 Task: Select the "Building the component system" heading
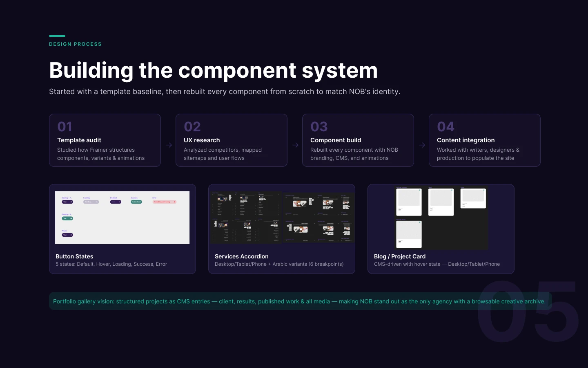point(213,70)
